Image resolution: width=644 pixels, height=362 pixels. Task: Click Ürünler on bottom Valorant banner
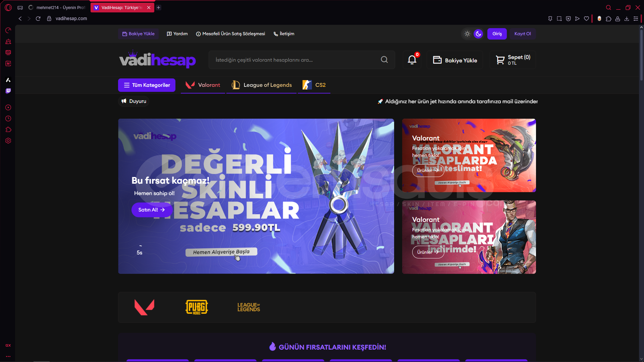[428, 252]
